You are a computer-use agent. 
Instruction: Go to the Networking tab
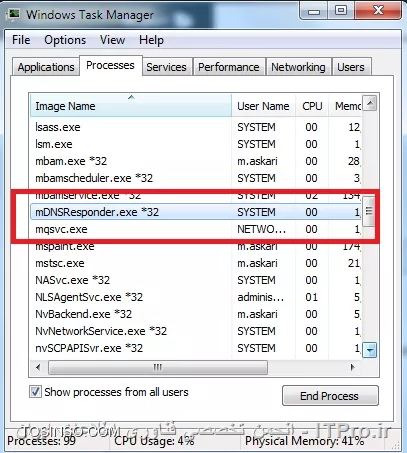(298, 67)
